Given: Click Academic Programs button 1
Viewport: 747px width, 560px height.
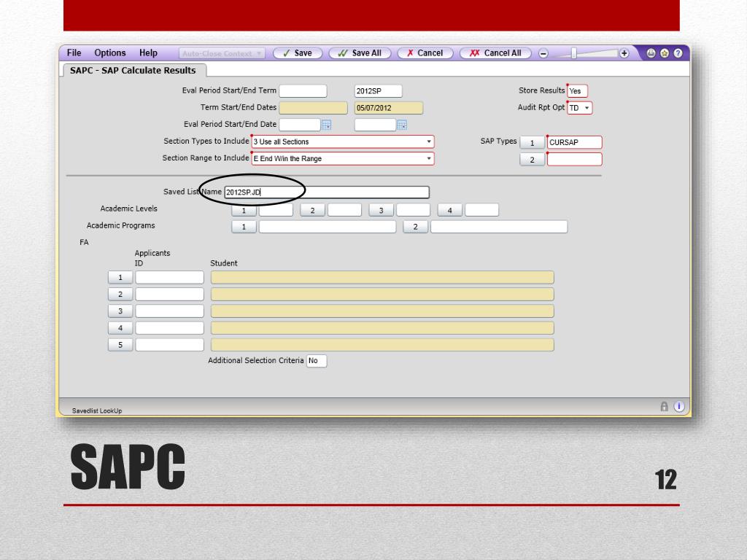Looking at the screenshot, I should tap(244, 227).
